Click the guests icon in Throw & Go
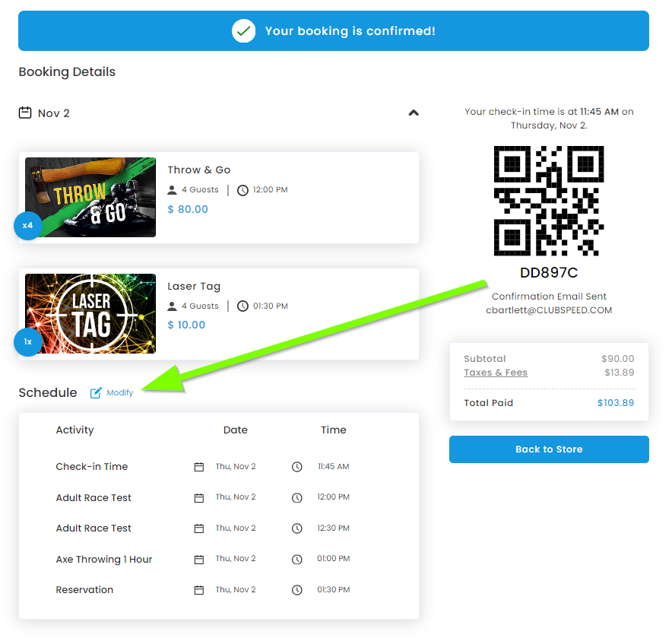 (172, 189)
